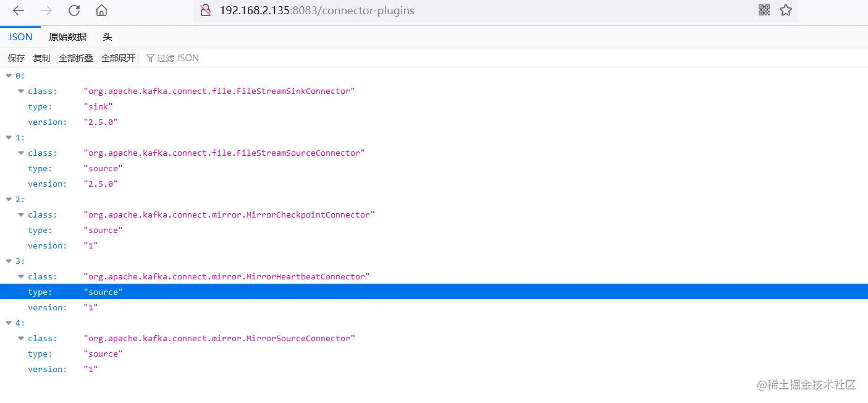Switch to the 原始数据 tab

[x=68, y=37]
